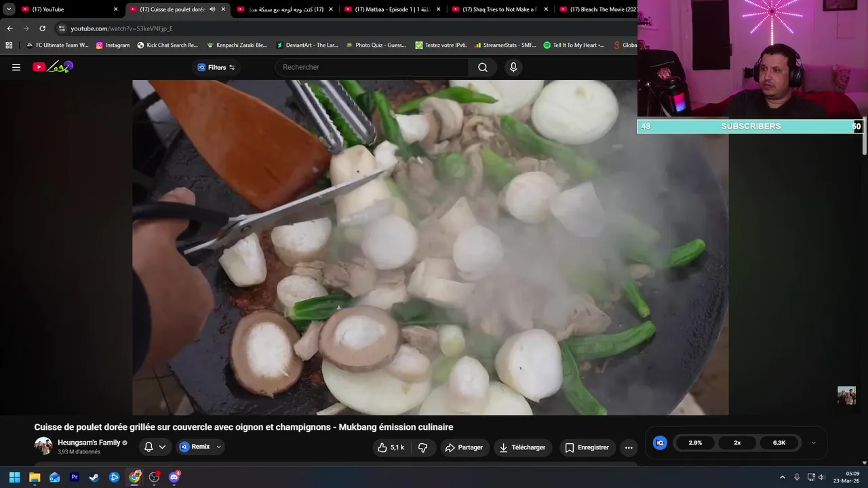Go to the YouTube home logo
This screenshot has width=868, height=488.
tap(53, 66)
